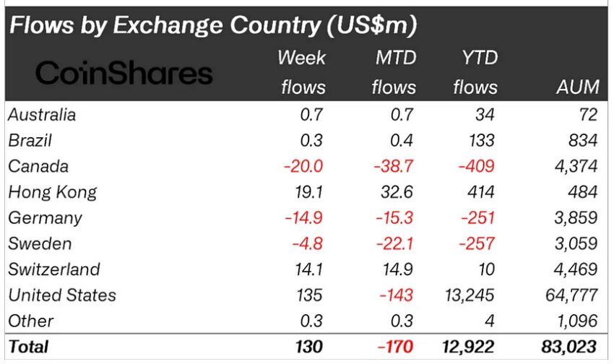614x364 pixels.
Task: Click the Flows by Exchange Country title
Action: click(212, 25)
